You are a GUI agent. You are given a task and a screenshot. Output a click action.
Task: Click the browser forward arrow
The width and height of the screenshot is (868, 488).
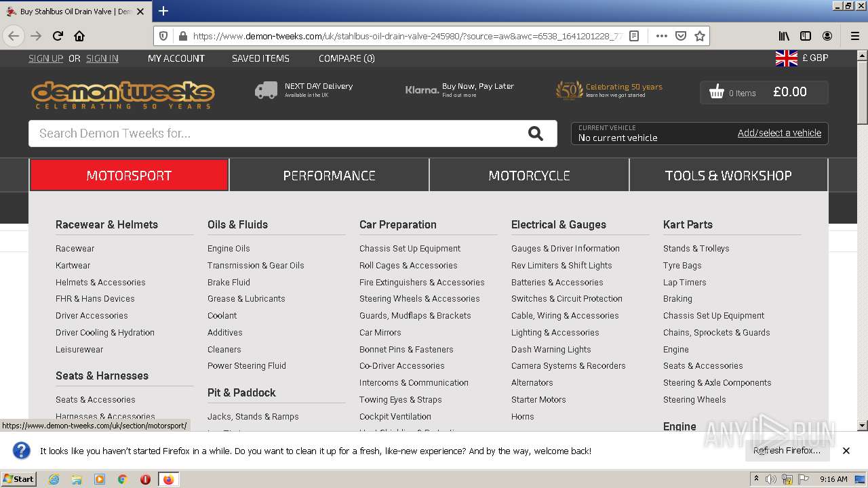point(36,36)
